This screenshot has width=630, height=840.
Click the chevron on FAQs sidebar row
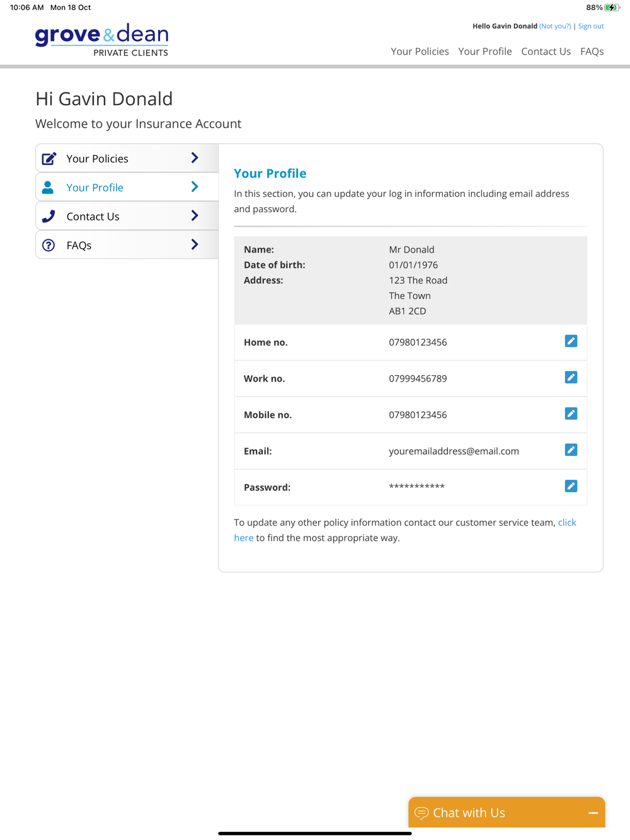195,245
